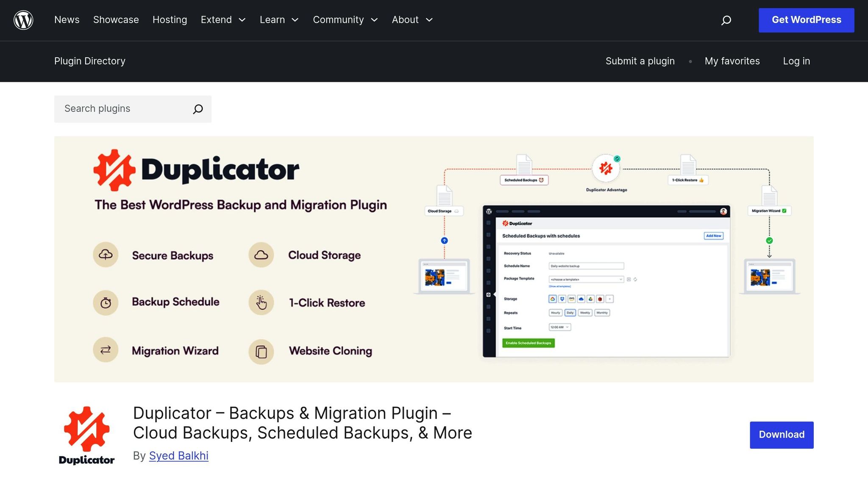868x488 pixels.
Task: Click the Secure Backups cloud upload icon
Action: point(106,255)
